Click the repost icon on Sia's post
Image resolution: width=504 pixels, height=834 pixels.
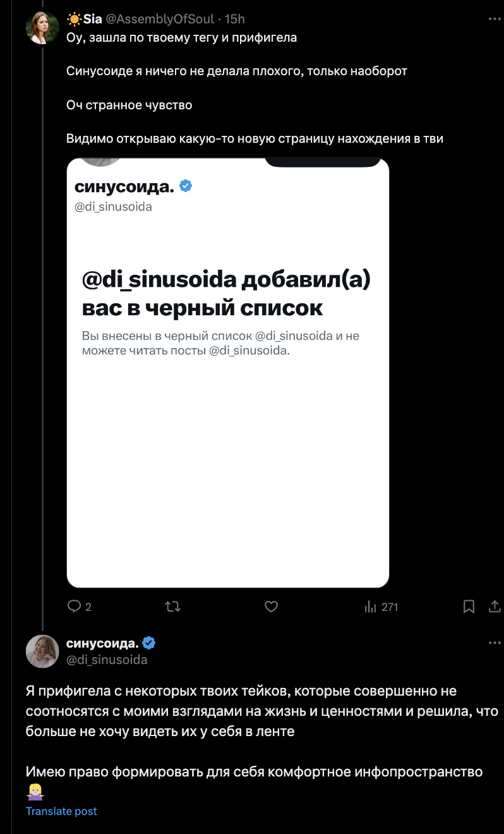[172, 607]
